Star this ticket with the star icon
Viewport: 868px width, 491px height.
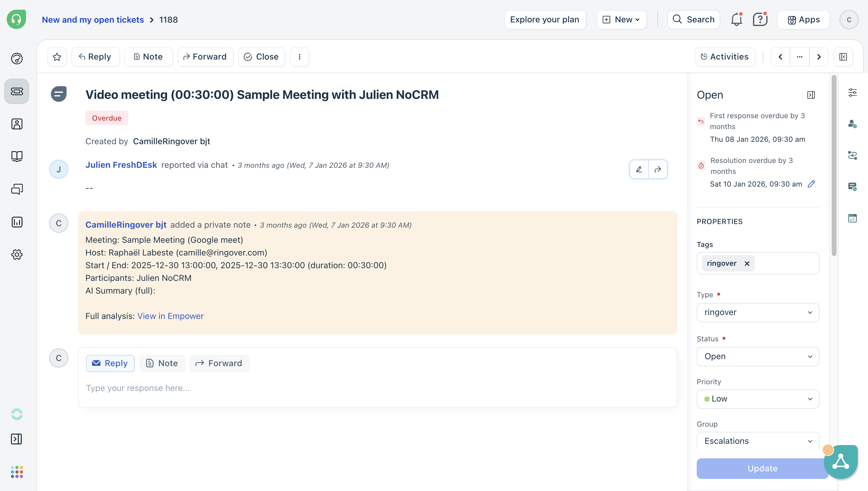pos(57,57)
